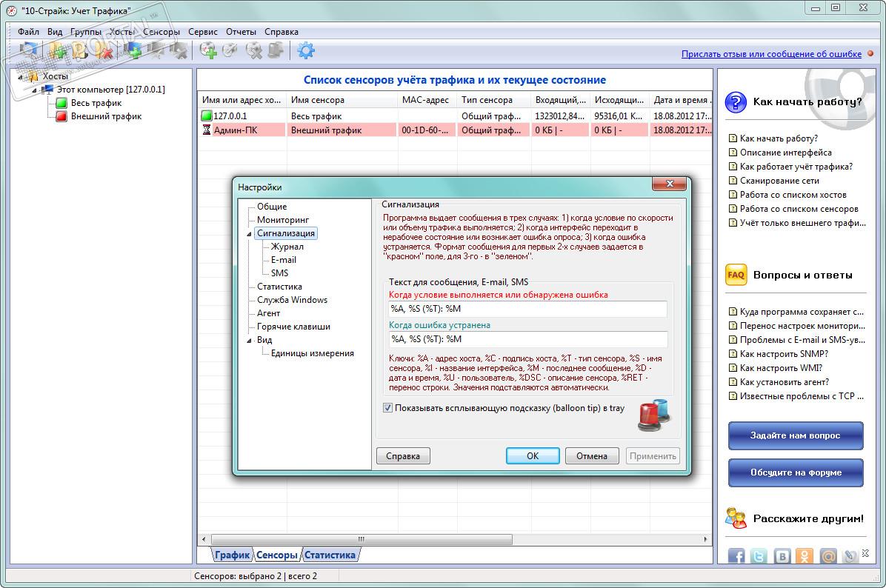Toggle 'Показывать всплывающую подсказку' balloon tip checkbox

387,408
